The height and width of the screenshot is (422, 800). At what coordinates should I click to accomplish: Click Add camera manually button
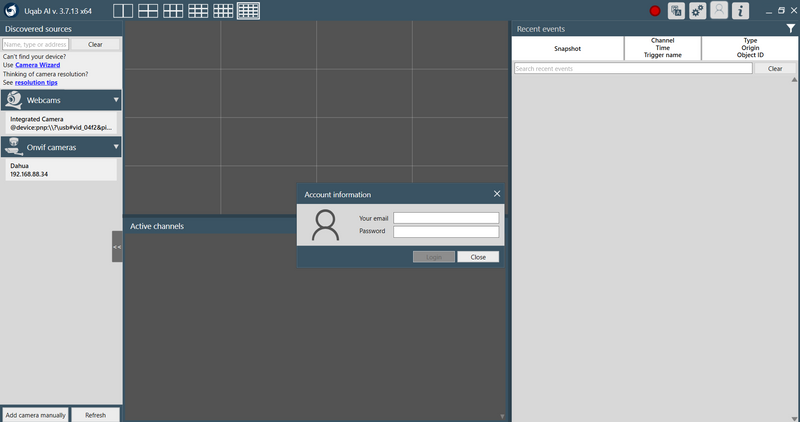[x=35, y=415]
